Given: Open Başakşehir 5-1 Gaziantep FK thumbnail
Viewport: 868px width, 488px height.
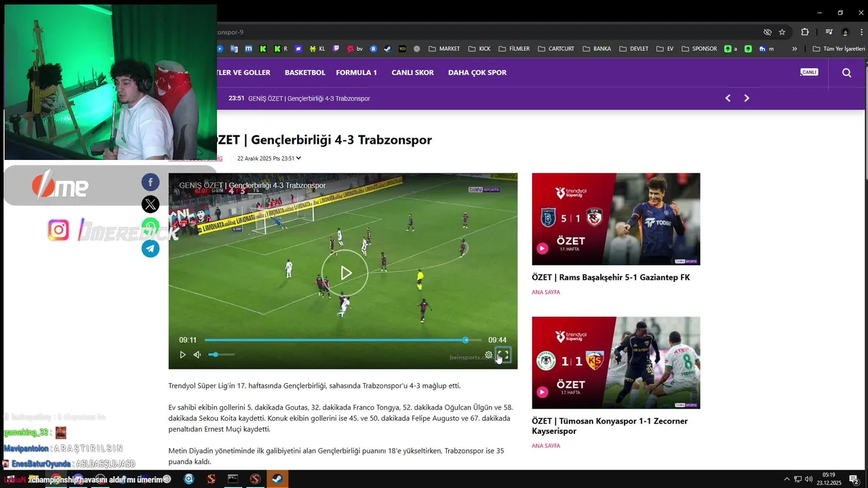Looking at the screenshot, I should point(616,219).
